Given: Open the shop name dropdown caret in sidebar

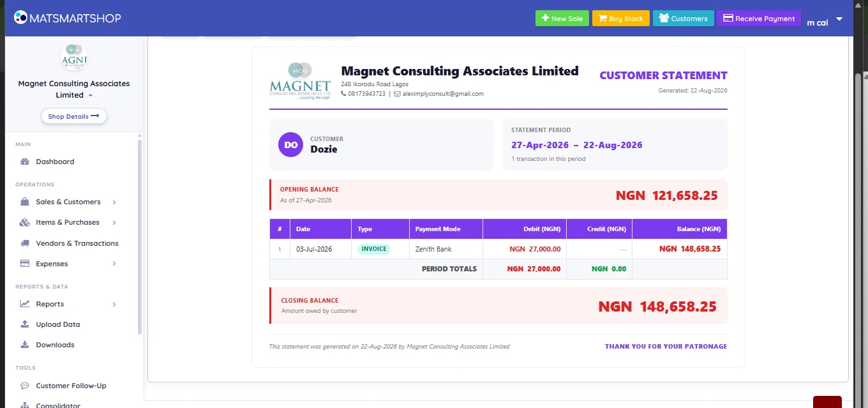Looking at the screenshot, I should (x=91, y=96).
